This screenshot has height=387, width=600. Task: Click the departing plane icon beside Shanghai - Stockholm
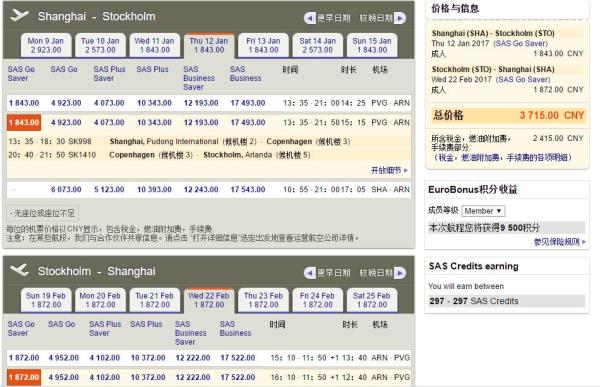coord(20,16)
